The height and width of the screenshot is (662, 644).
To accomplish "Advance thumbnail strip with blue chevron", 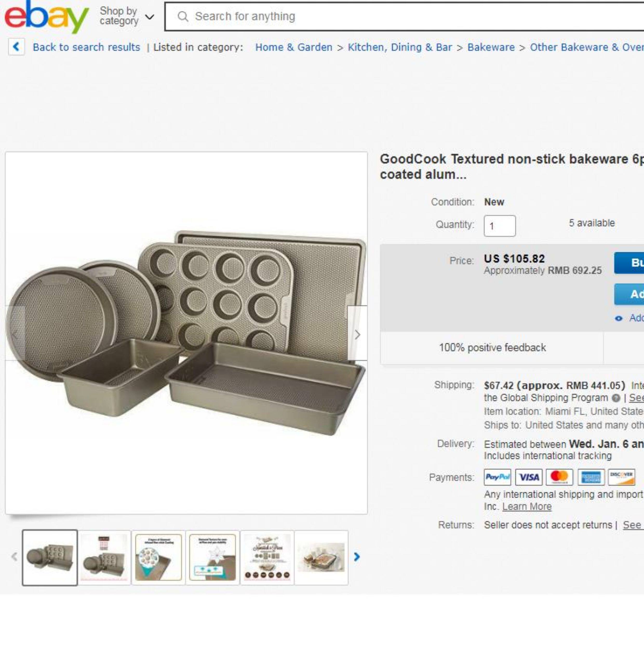I will point(357,557).
